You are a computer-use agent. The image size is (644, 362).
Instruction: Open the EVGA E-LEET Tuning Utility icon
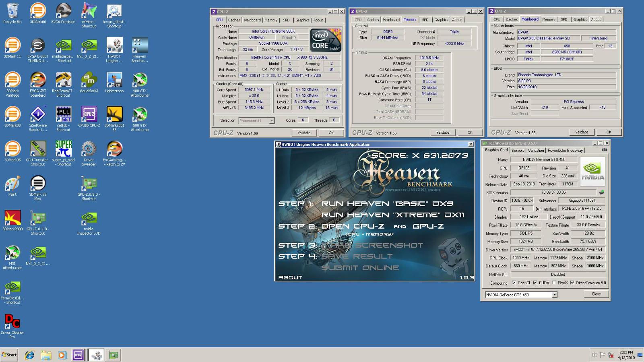click(x=38, y=50)
